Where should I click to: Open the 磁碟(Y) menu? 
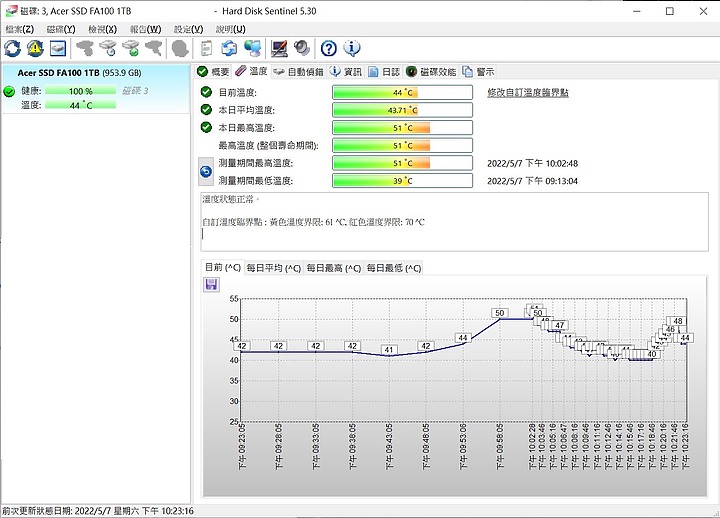click(x=61, y=29)
